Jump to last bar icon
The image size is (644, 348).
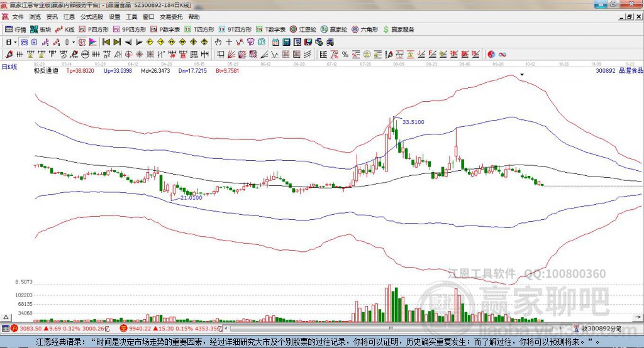pyautogui.click(x=117, y=42)
